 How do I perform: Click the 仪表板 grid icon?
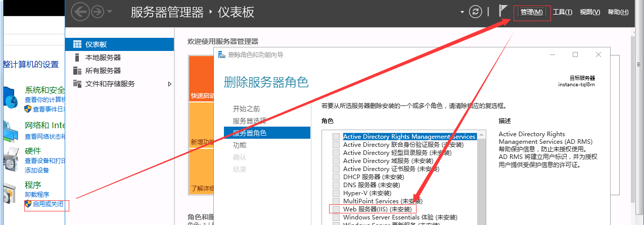[77, 44]
